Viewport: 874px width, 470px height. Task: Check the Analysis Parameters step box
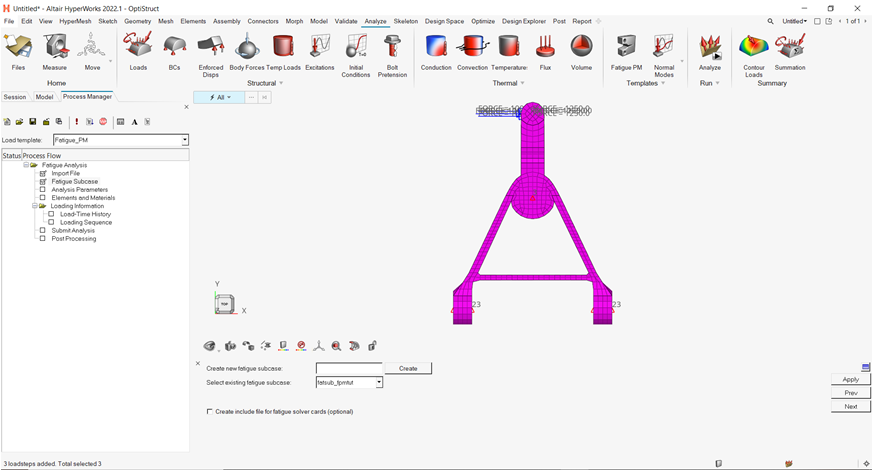pyautogui.click(x=43, y=189)
